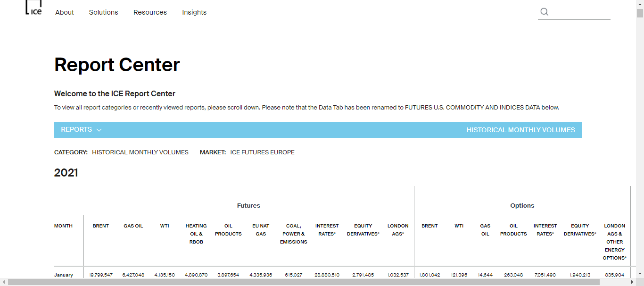Open the Resources menu
This screenshot has height=286, width=644.
pyautogui.click(x=150, y=12)
